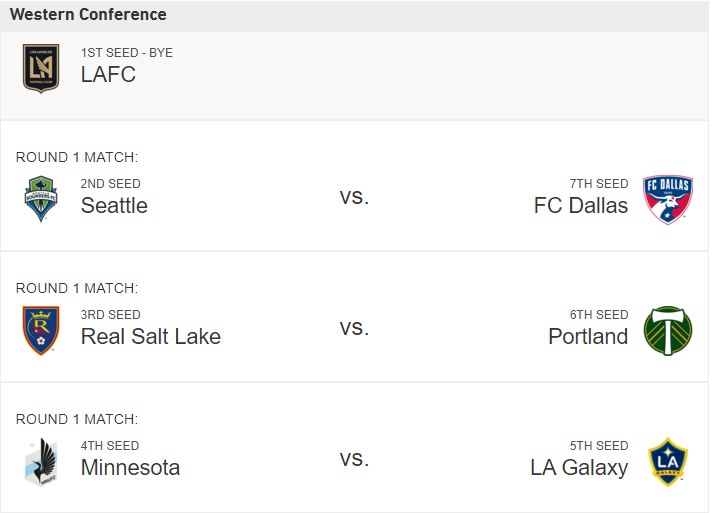Image resolution: width=712 pixels, height=513 pixels.
Task: Click vs. in Minnesota–LA Galaxy match
Action: click(354, 459)
